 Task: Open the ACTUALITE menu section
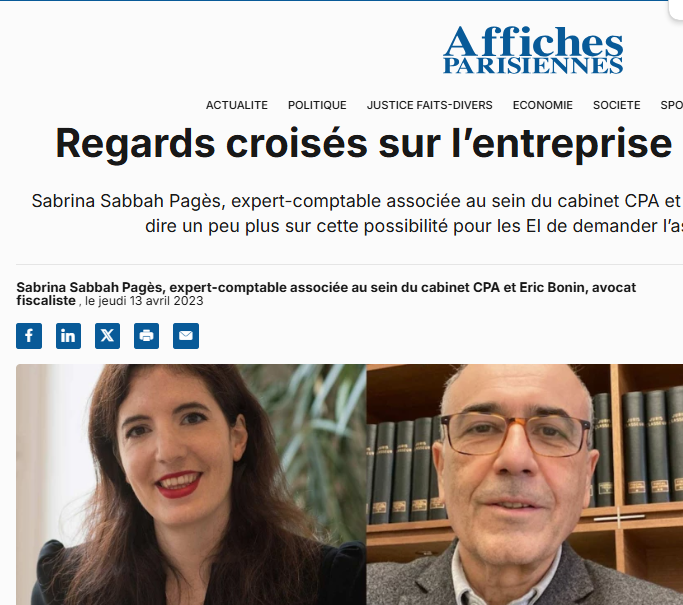pos(237,105)
